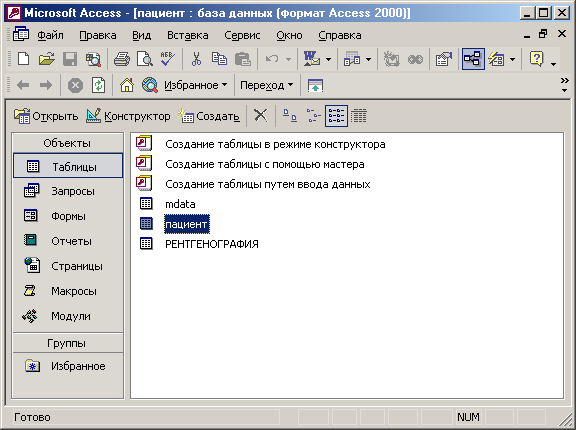Click the New database toolbar icon
576x430 pixels.
tap(24, 59)
